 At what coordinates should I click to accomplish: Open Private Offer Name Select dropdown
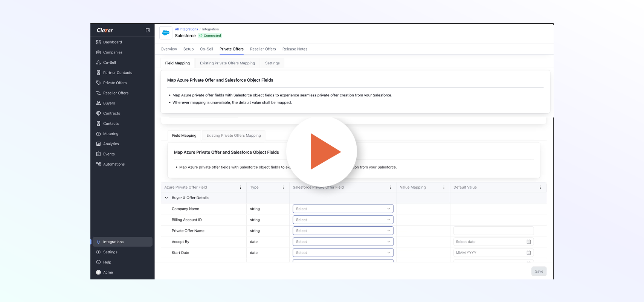pyautogui.click(x=343, y=230)
